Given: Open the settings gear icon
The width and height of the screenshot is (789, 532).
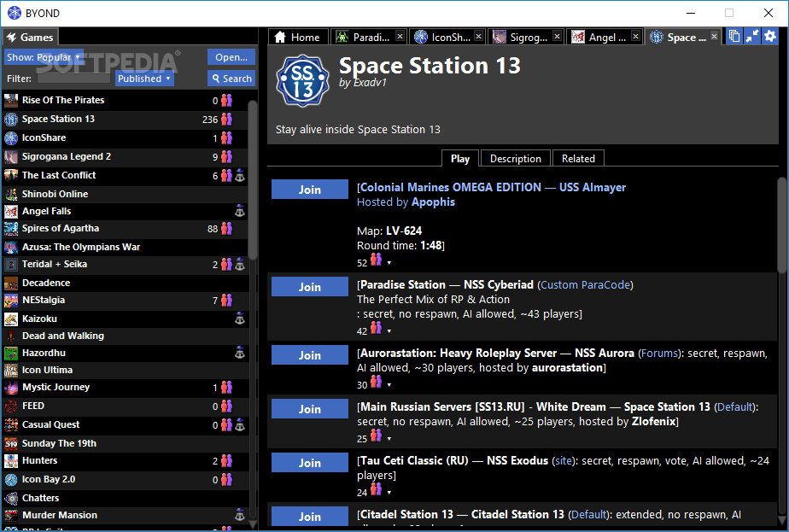Looking at the screenshot, I should click(770, 37).
